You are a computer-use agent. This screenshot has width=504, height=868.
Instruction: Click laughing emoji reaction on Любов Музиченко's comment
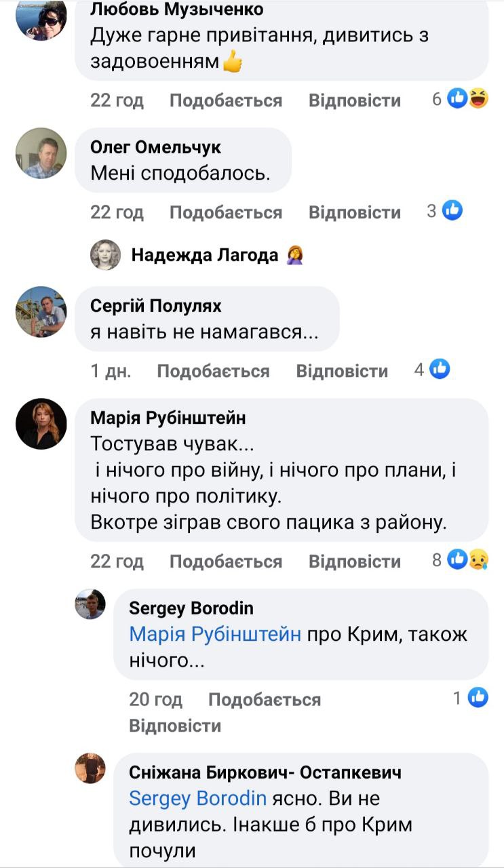click(x=478, y=100)
